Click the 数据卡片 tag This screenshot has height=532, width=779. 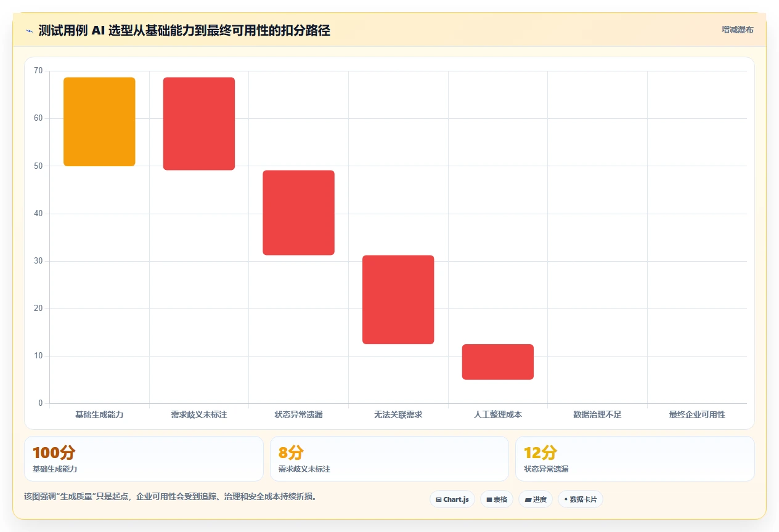(x=581, y=499)
